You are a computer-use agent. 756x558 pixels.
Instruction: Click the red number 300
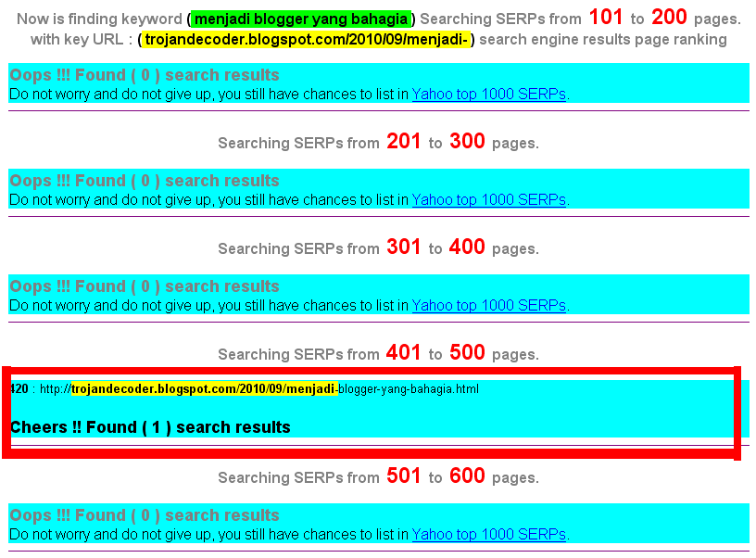tap(467, 141)
